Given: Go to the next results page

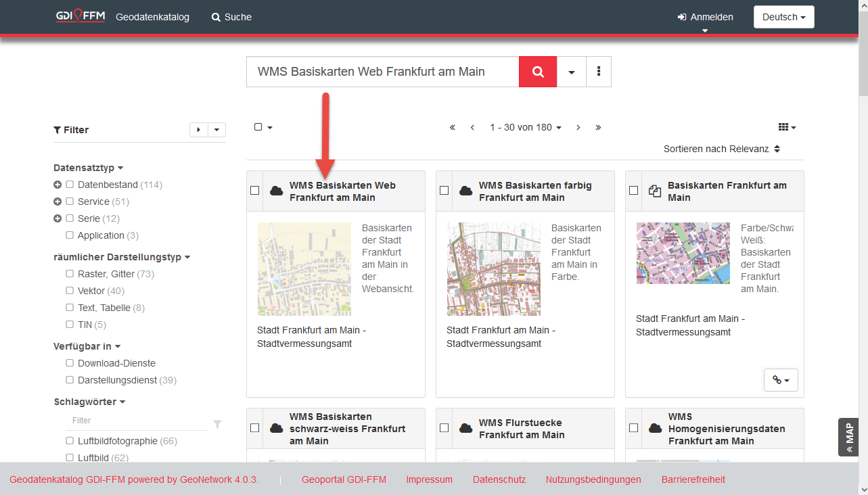Looking at the screenshot, I should coord(578,127).
